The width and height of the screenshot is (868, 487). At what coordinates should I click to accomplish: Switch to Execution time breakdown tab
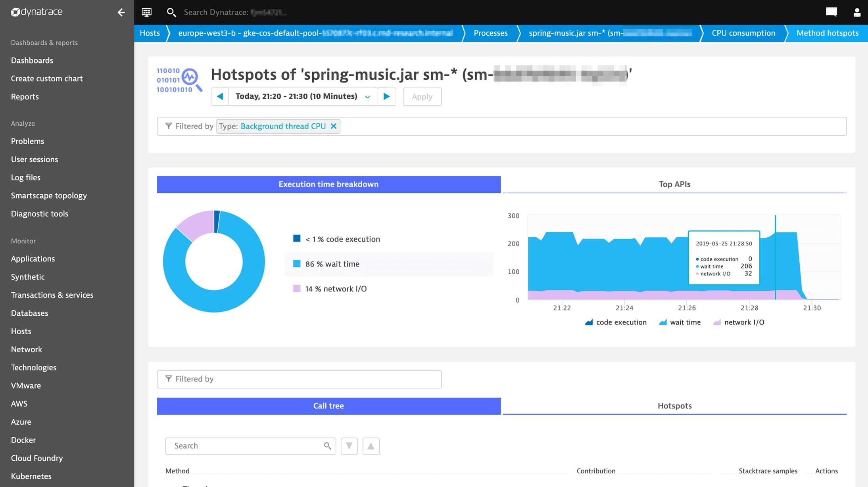(x=328, y=184)
